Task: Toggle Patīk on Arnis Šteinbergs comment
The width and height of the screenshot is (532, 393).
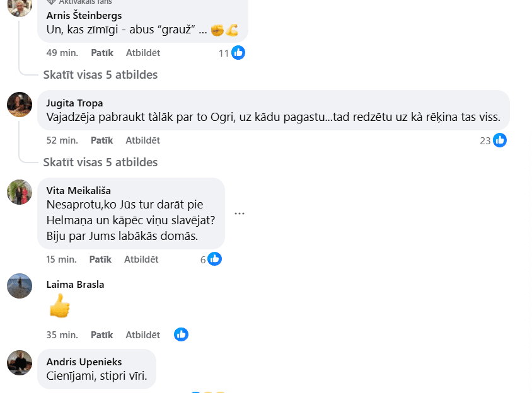Action: pos(101,53)
